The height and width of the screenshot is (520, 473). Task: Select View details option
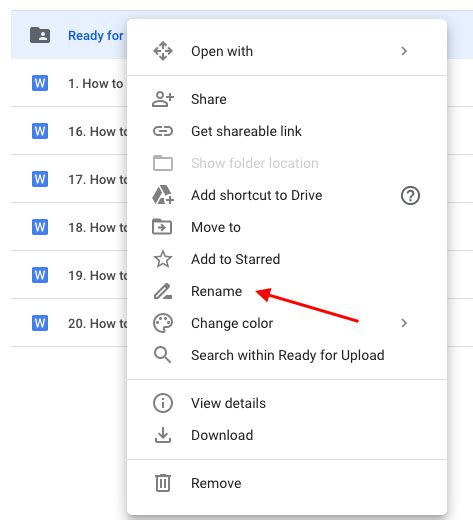pos(287,403)
